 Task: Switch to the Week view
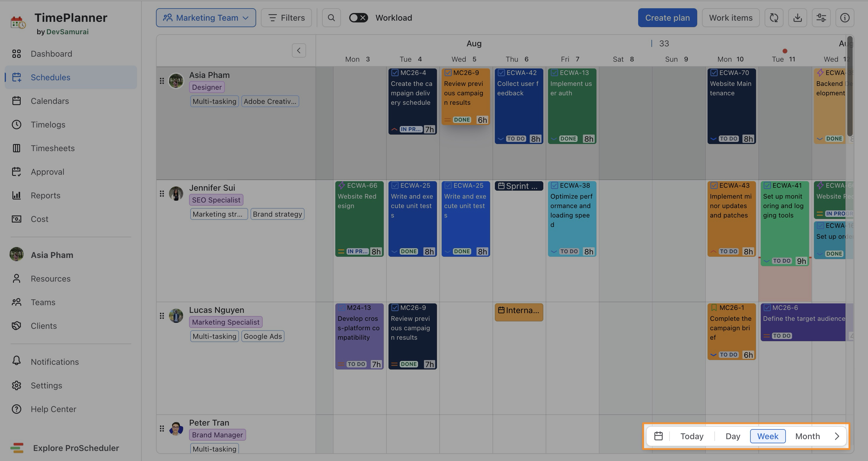pos(768,436)
